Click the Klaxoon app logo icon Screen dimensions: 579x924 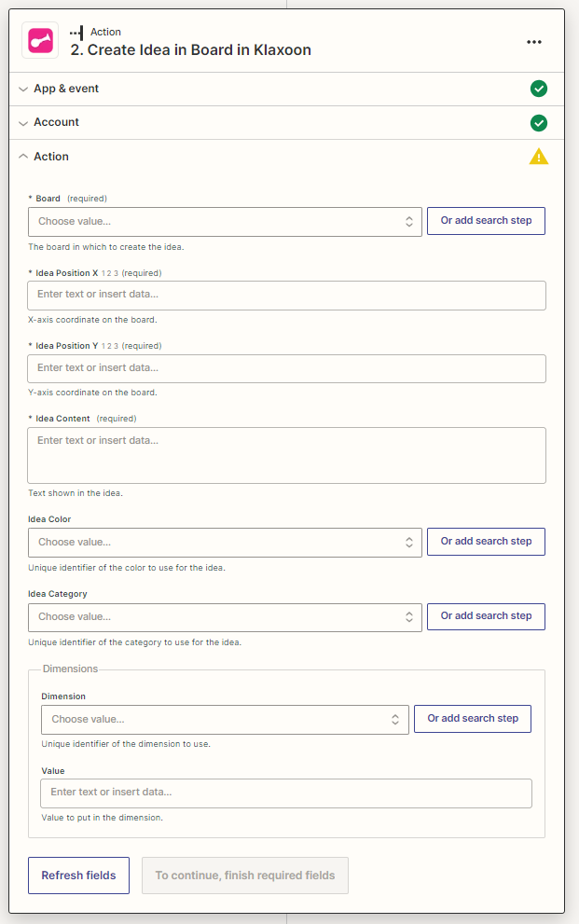pyautogui.click(x=40, y=41)
